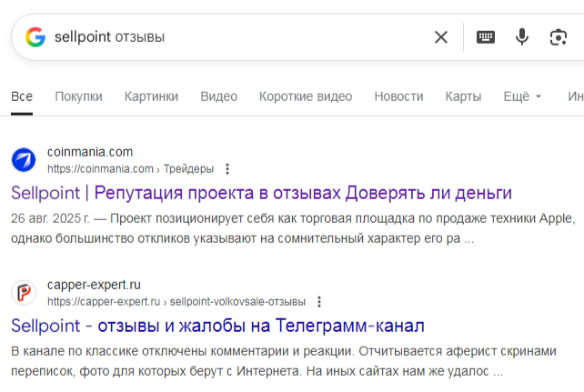Open the Короткие видео tab

[x=305, y=96]
